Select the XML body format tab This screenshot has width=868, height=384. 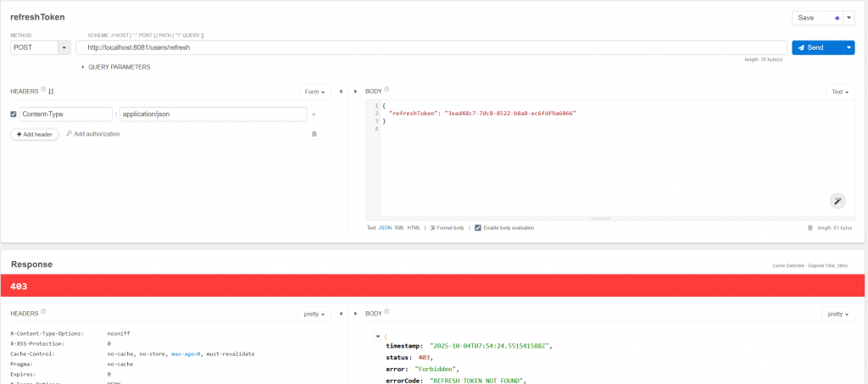[x=399, y=228]
